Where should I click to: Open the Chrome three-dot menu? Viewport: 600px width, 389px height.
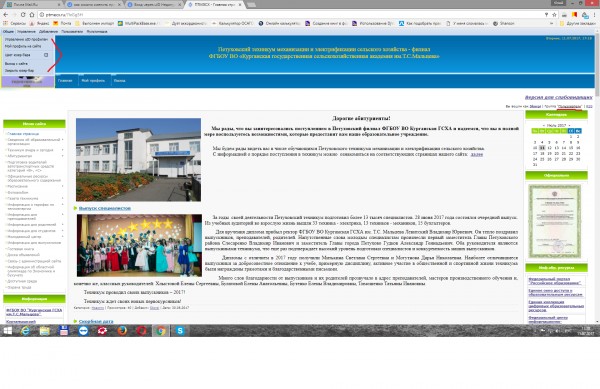(595, 15)
